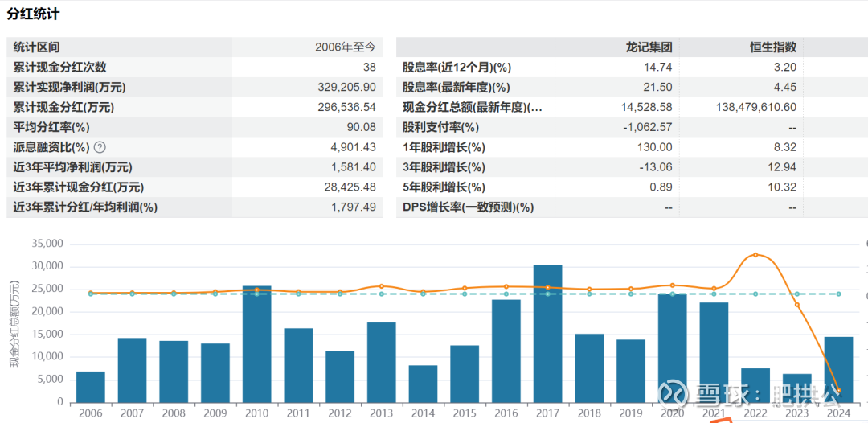Screen dimensions: 868x423
Task: Click the value 4.45
Action: pos(785,88)
